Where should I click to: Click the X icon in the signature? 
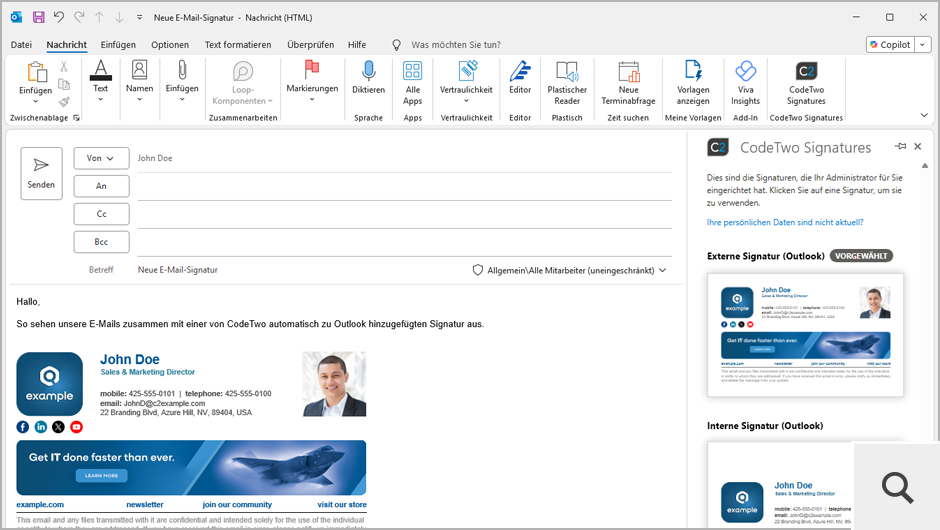pos(58,427)
